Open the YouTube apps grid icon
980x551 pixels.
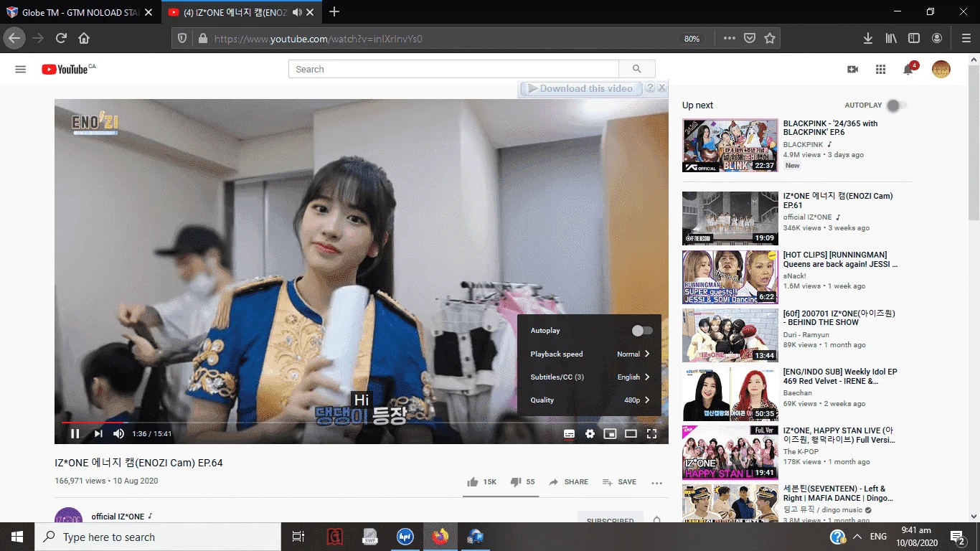[880, 70]
